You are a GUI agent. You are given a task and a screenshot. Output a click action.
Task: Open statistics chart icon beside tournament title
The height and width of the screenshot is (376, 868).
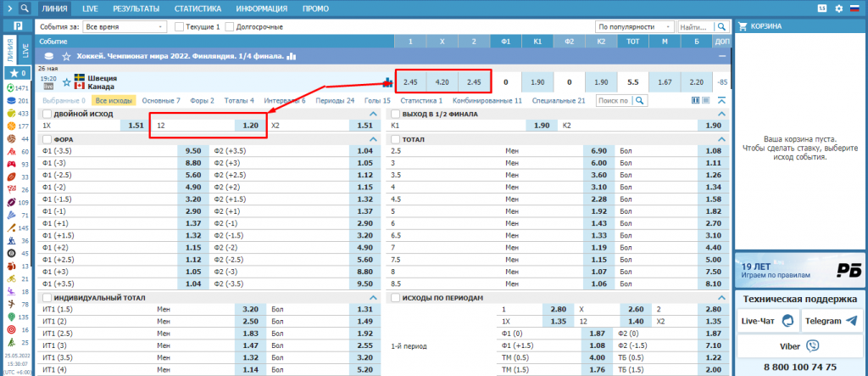(292, 57)
